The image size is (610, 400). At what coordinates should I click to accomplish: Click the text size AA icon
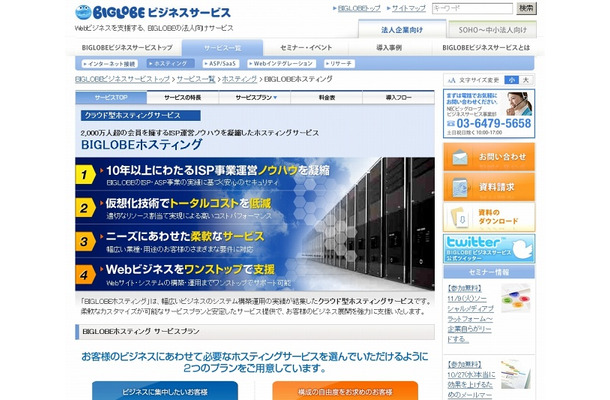[x=451, y=81]
